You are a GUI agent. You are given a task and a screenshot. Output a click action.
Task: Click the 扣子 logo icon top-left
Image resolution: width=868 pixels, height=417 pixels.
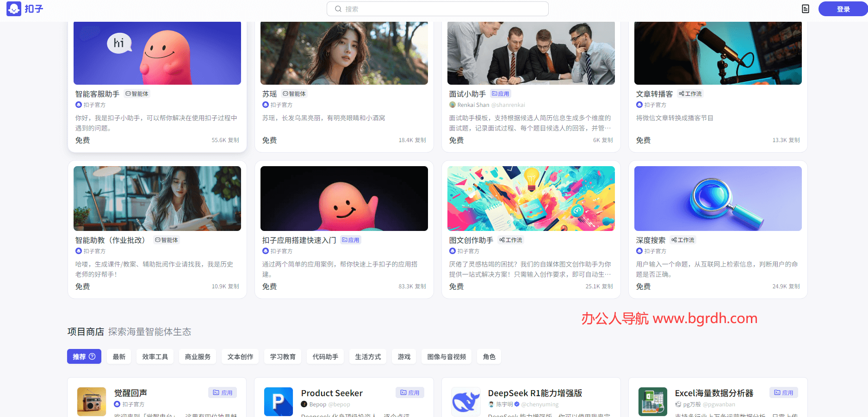coord(13,8)
